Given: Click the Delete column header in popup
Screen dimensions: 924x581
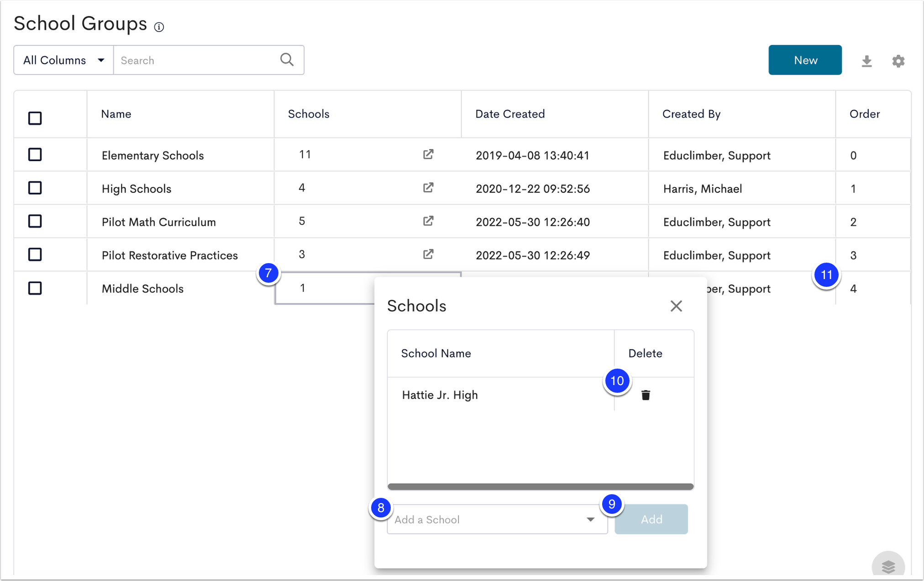Looking at the screenshot, I should pos(654,354).
